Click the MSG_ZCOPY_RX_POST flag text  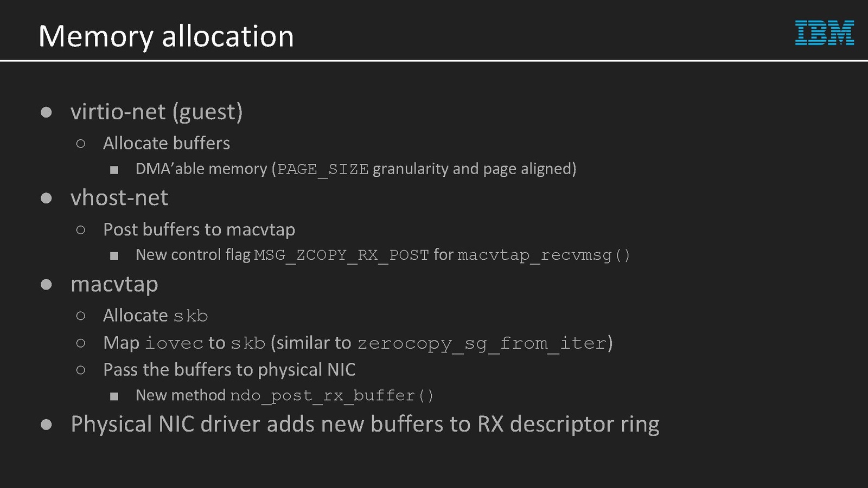point(341,255)
